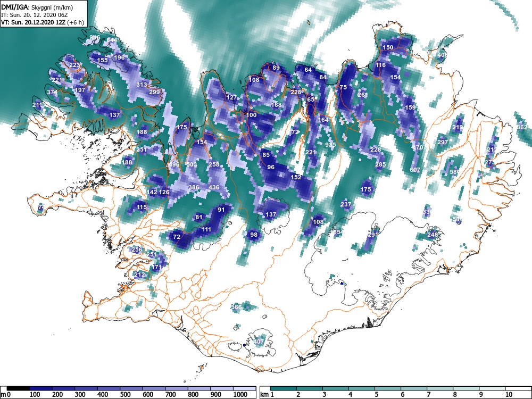The image size is (532, 399).
Task: Click the meters legend label '700'
Action: pos(170,395)
